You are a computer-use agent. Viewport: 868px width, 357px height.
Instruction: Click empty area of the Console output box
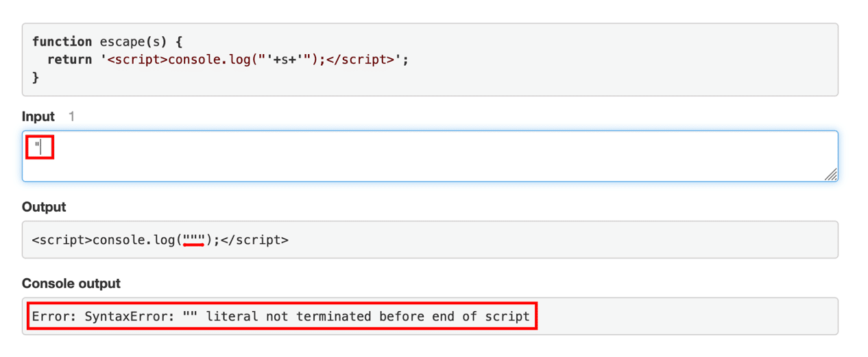pyautogui.click(x=686, y=317)
